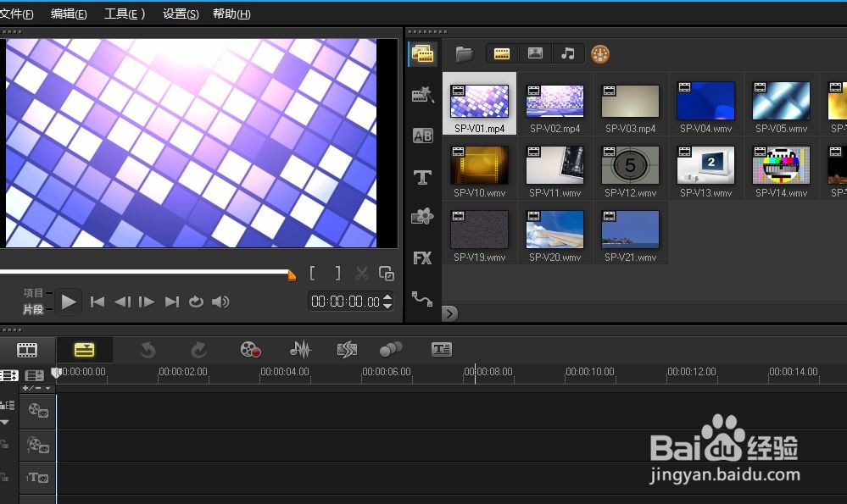Click the preview timecode field

point(346,302)
